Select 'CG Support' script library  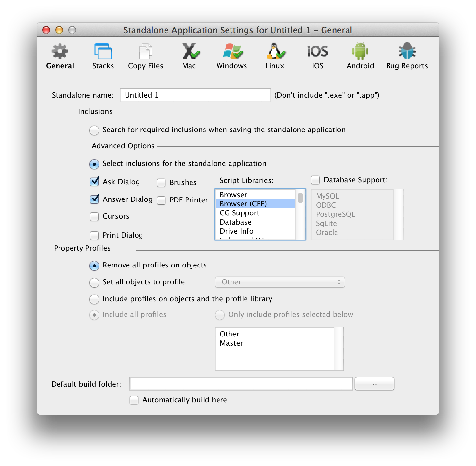(x=256, y=213)
